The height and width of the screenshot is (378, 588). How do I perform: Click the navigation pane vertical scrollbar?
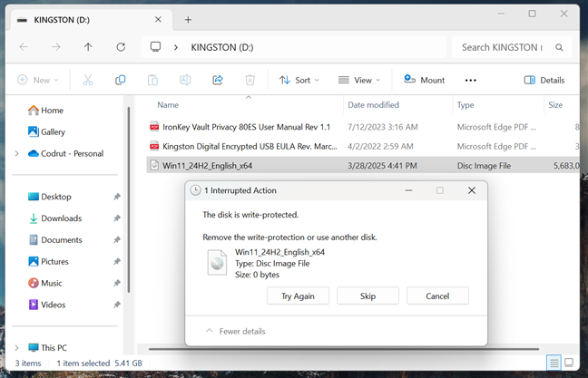tap(129, 199)
